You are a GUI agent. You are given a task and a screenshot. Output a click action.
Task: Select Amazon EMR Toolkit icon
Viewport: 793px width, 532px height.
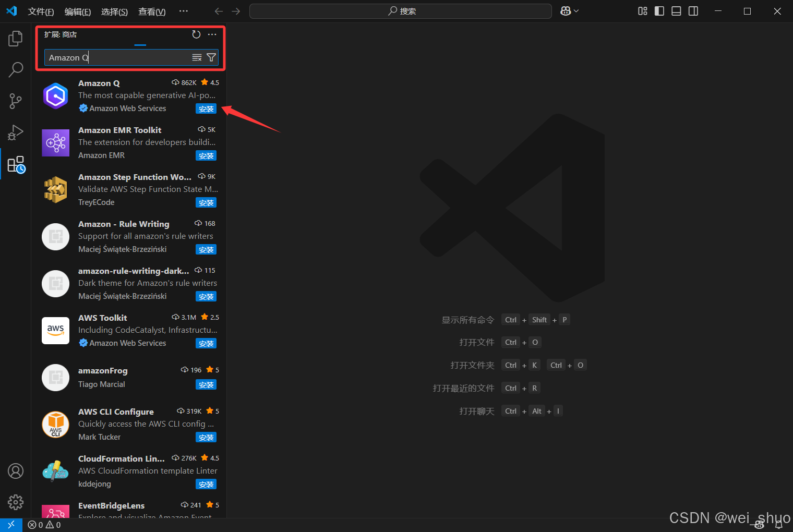click(55, 143)
